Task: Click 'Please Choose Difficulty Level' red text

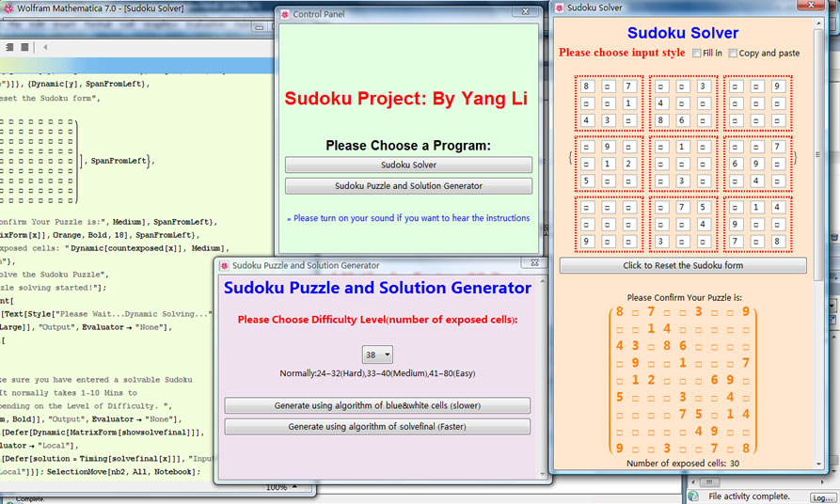Action: (x=377, y=320)
